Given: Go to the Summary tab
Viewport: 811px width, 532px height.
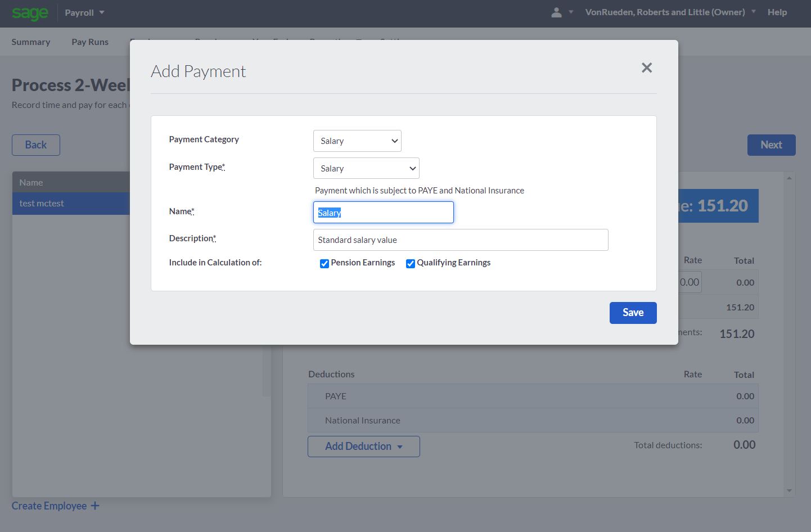Looking at the screenshot, I should pyautogui.click(x=31, y=42).
